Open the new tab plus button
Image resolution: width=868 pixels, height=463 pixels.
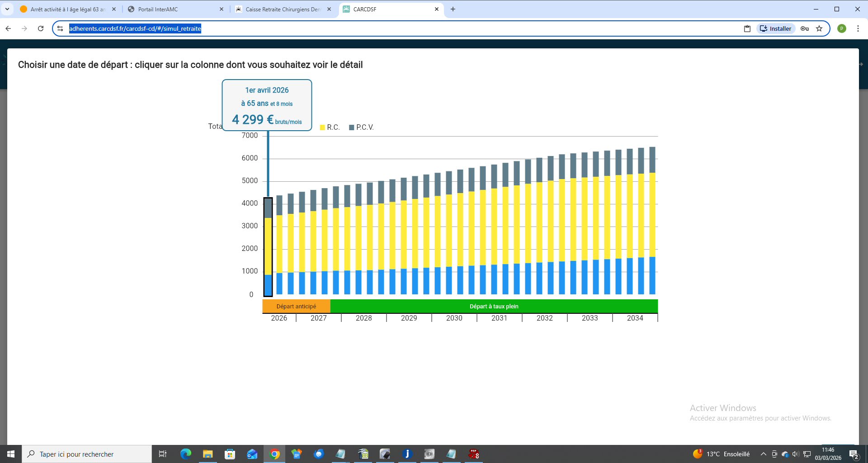(453, 9)
